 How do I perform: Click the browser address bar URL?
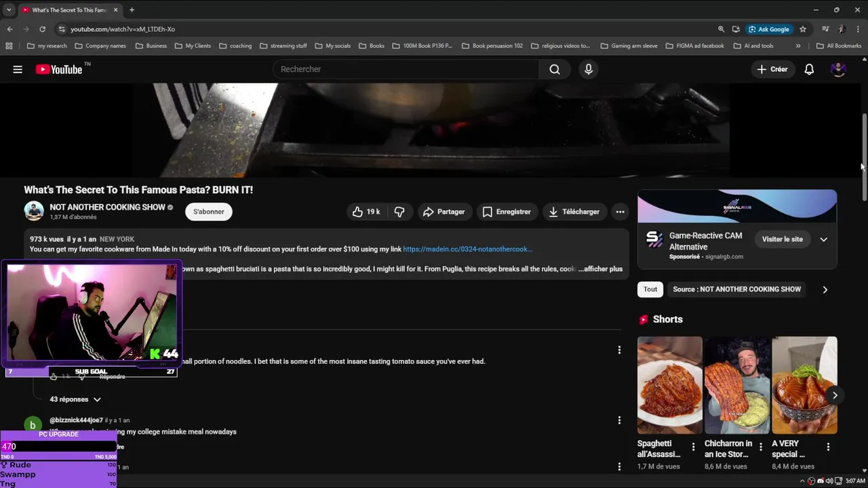[x=123, y=29]
